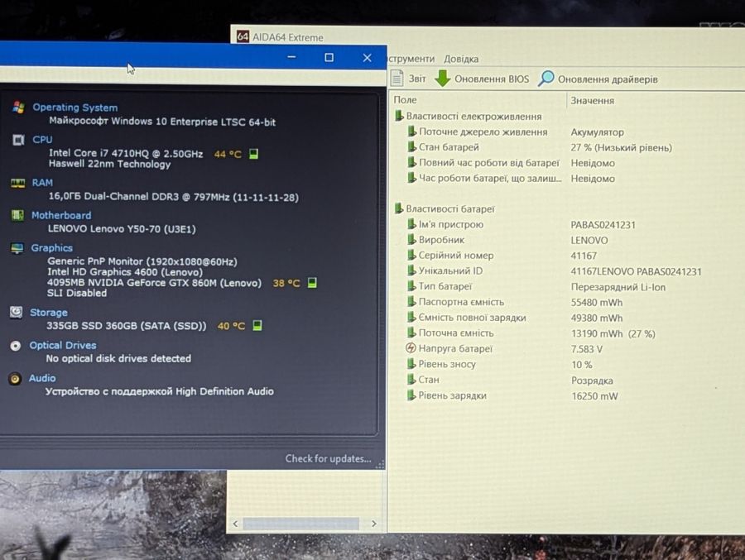745x560 pixels.
Task: Open the CPU section link
Action: click(x=42, y=140)
